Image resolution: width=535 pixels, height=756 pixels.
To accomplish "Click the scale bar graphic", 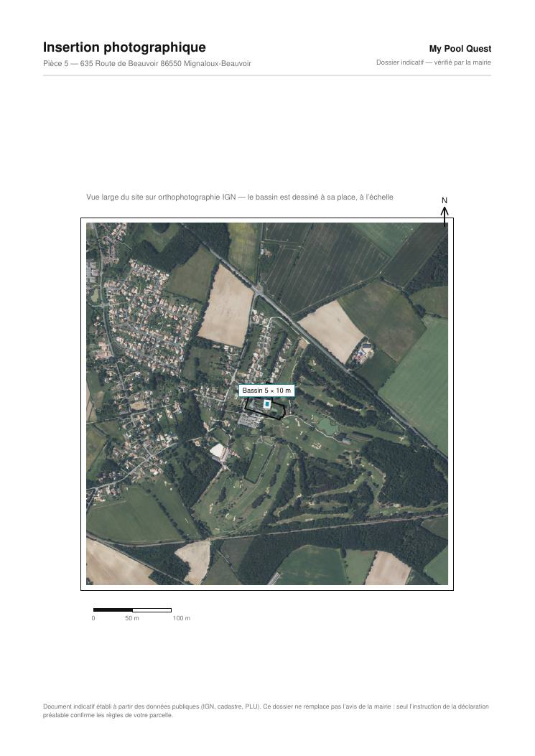I will pyautogui.click(x=132, y=610).
